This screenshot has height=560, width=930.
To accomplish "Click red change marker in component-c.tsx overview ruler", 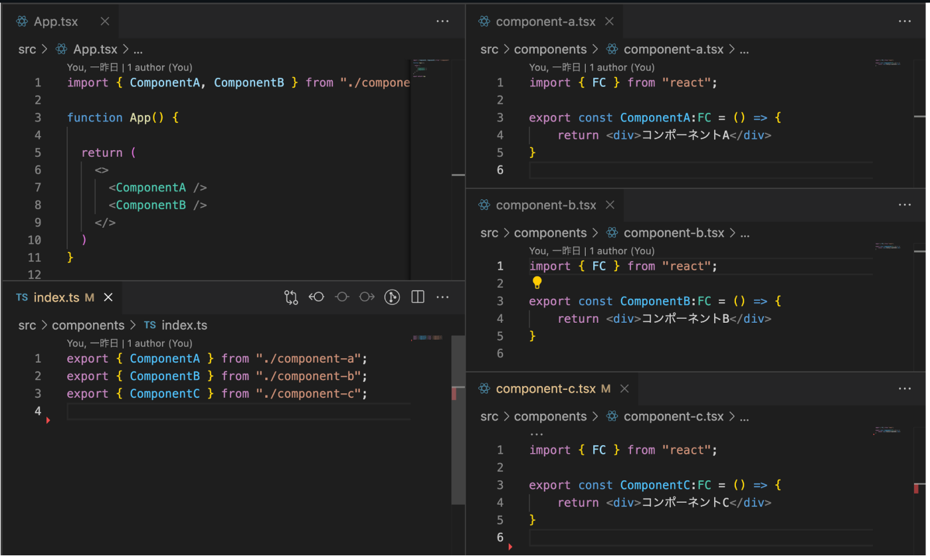I will pyautogui.click(x=917, y=488).
